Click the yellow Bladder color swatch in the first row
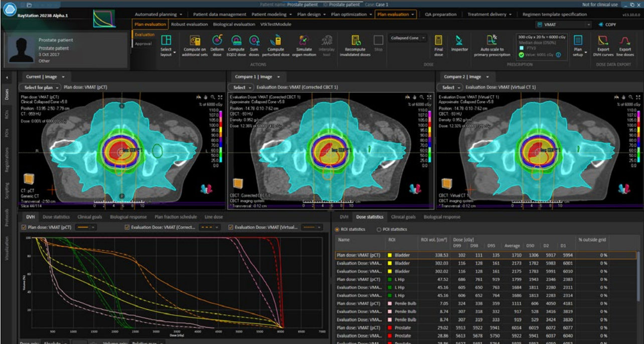 (389, 256)
